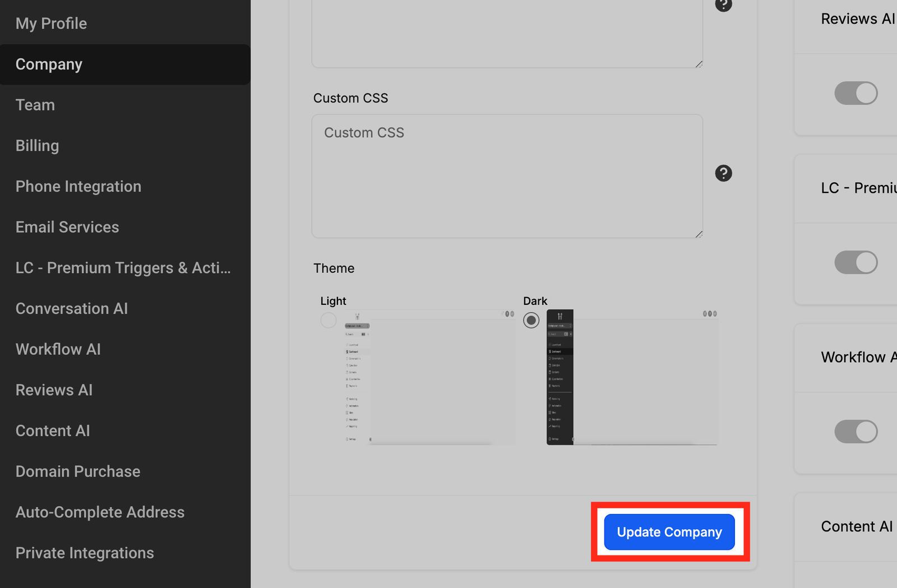Select the Light theme radio button
This screenshot has width=897, height=588.
coord(329,320)
